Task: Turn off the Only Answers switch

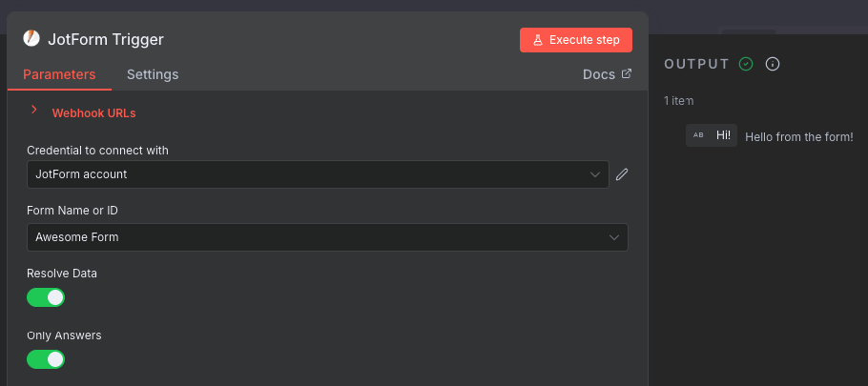Action: click(46, 359)
